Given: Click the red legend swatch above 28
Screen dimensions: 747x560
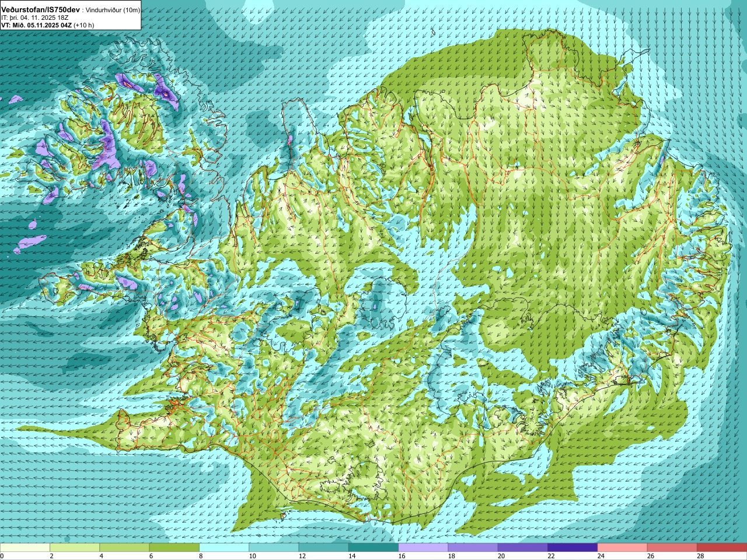Looking at the screenshot, I should click(x=722, y=547).
